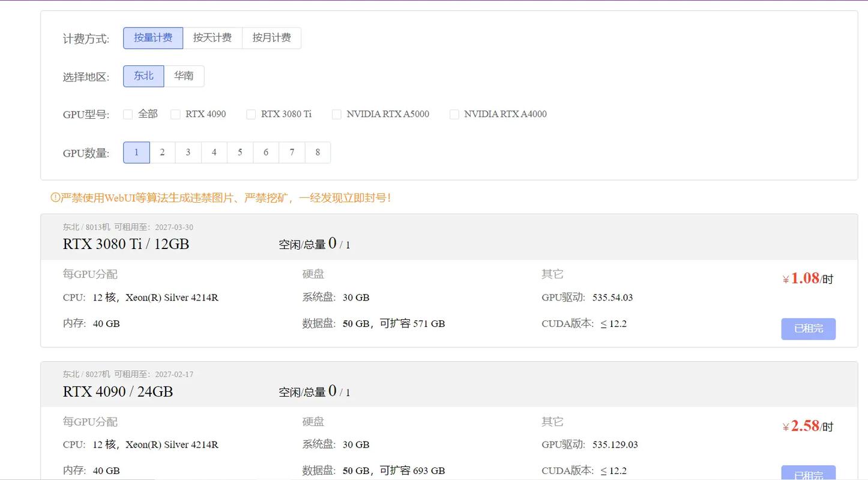The height and width of the screenshot is (480, 868).
Task: Click 可扩容 693 GB data disk text
Action: 412,471
